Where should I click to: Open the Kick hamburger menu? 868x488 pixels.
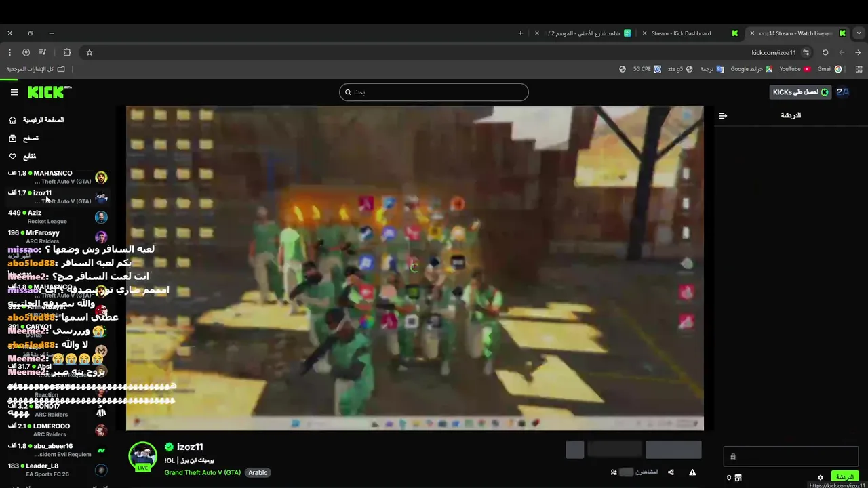point(14,92)
